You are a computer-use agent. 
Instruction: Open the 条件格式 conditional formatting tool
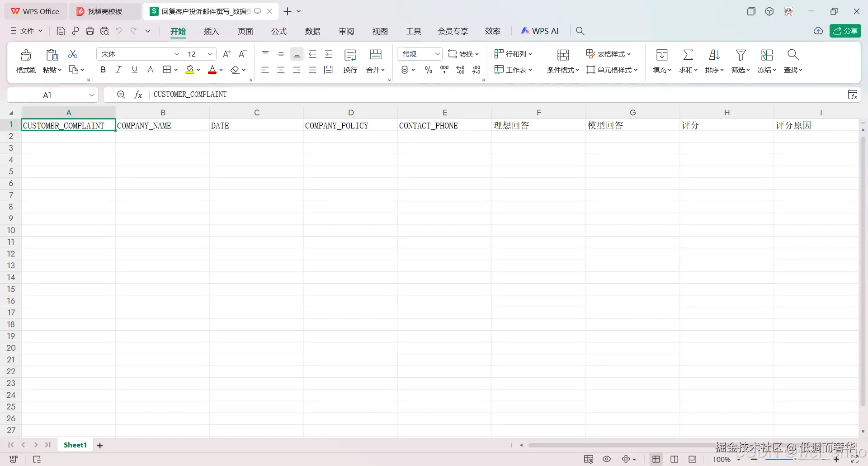click(x=563, y=61)
